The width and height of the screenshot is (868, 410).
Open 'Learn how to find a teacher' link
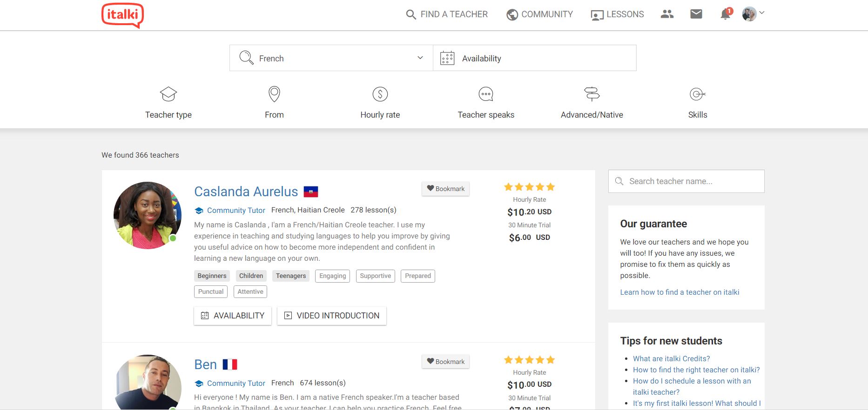pyautogui.click(x=680, y=292)
